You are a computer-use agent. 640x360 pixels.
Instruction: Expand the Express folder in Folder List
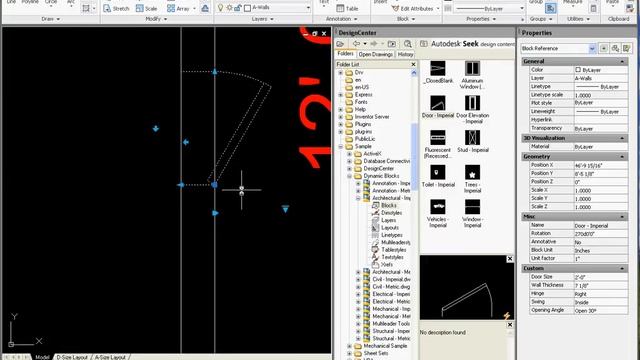coord(341,95)
